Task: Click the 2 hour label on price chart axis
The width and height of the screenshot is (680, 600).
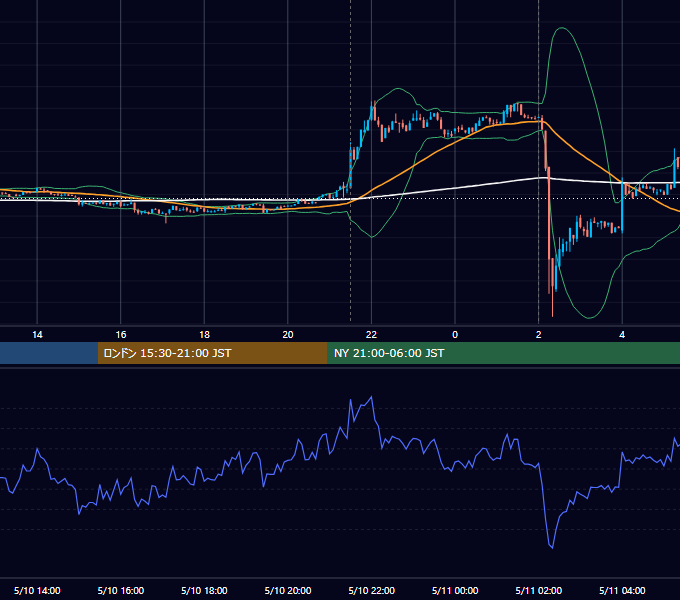Action: 539,335
